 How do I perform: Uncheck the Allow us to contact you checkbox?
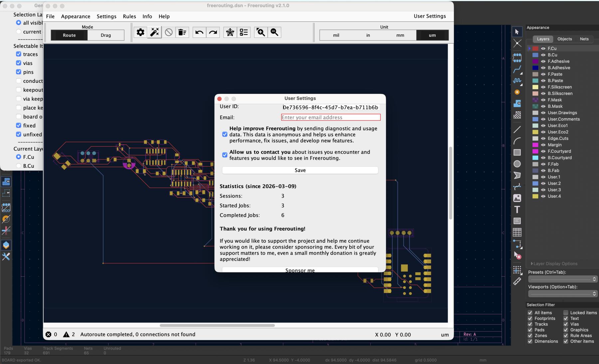coord(225,155)
